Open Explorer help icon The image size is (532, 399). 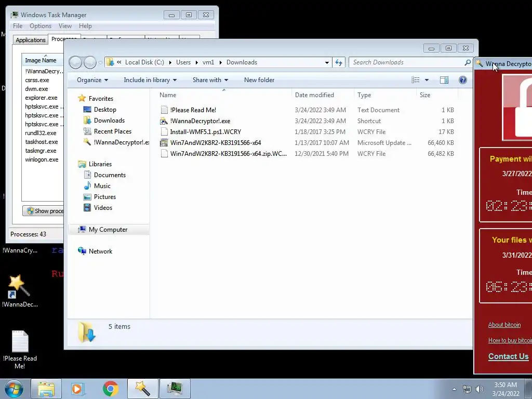pyautogui.click(x=463, y=80)
